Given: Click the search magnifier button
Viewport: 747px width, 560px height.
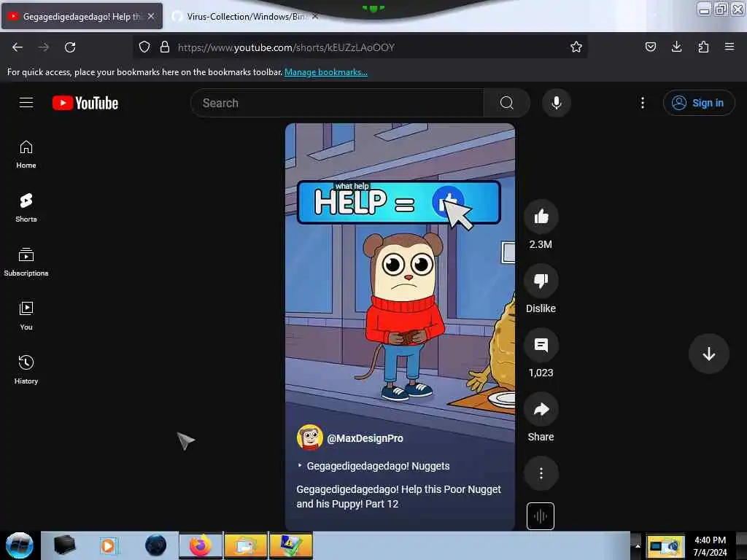Looking at the screenshot, I should [x=506, y=103].
